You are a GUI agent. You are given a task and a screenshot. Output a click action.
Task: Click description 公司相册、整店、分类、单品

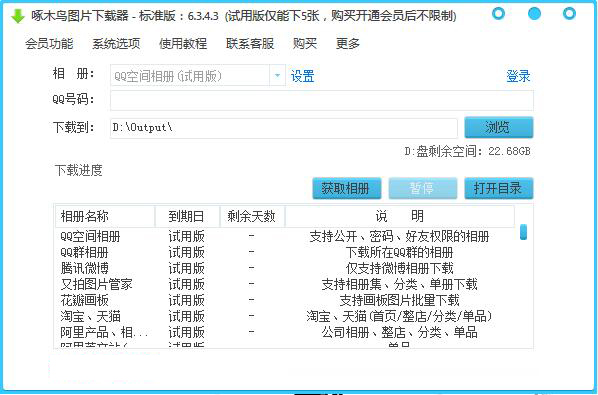399,333
